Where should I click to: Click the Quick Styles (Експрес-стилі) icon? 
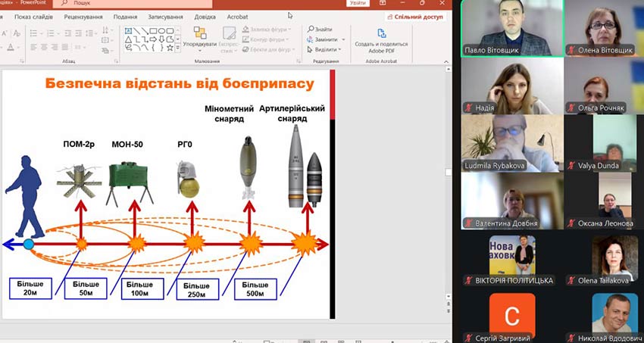coord(229,36)
